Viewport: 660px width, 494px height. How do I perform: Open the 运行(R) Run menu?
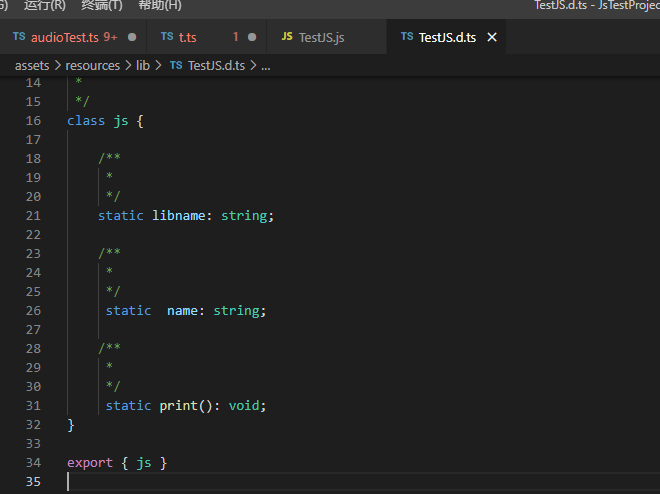[45, 5]
